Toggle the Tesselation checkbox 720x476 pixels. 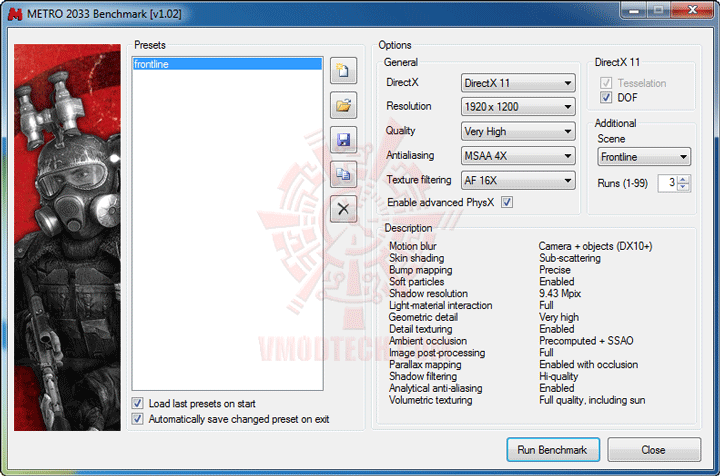(x=606, y=83)
